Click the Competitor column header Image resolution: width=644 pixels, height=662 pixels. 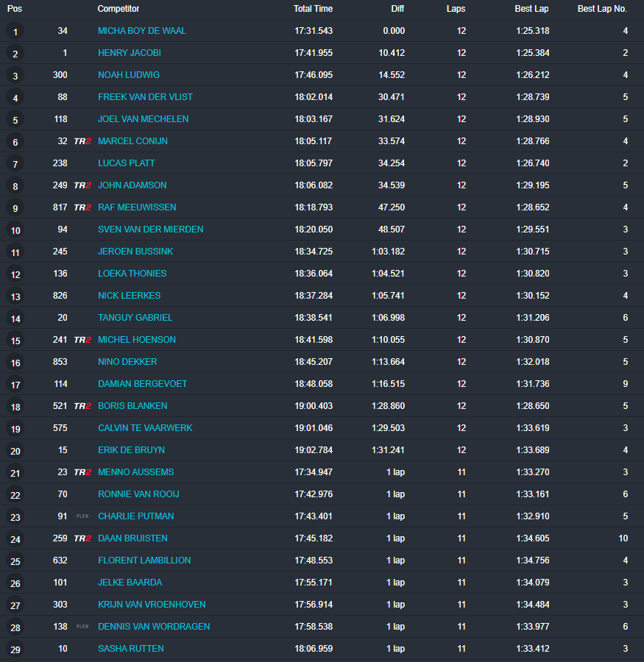coord(118,9)
